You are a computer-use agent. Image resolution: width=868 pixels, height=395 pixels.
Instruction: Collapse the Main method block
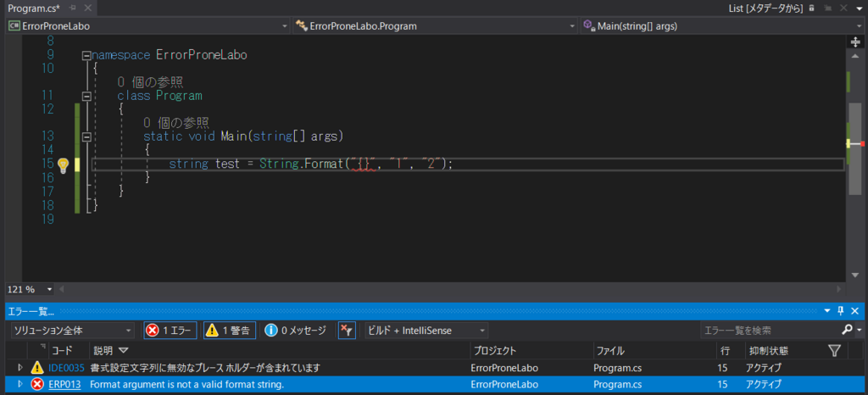click(86, 136)
